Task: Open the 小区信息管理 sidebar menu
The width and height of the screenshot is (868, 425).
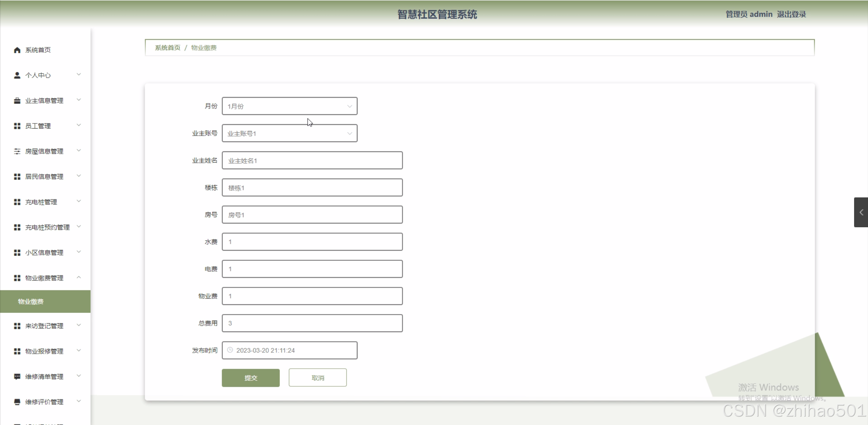Action: tap(44, 253)
